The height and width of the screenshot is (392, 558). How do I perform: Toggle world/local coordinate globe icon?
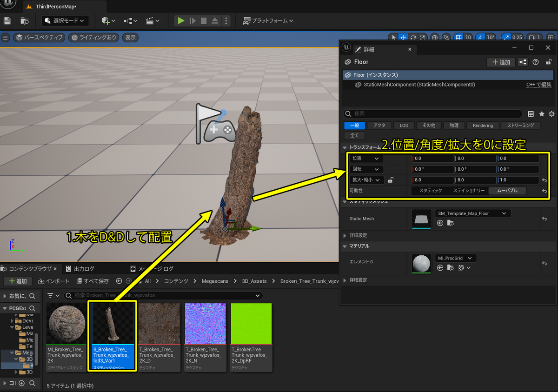435,38
